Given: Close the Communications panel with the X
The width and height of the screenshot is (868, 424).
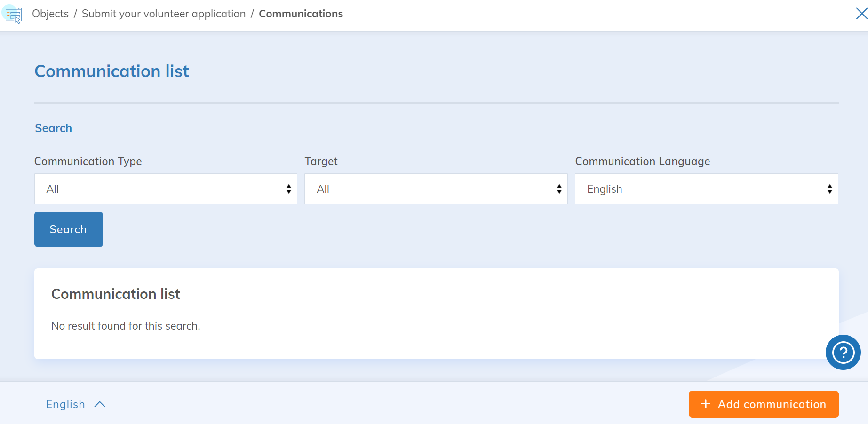Looking at the screenshot, I should (861, 14).
